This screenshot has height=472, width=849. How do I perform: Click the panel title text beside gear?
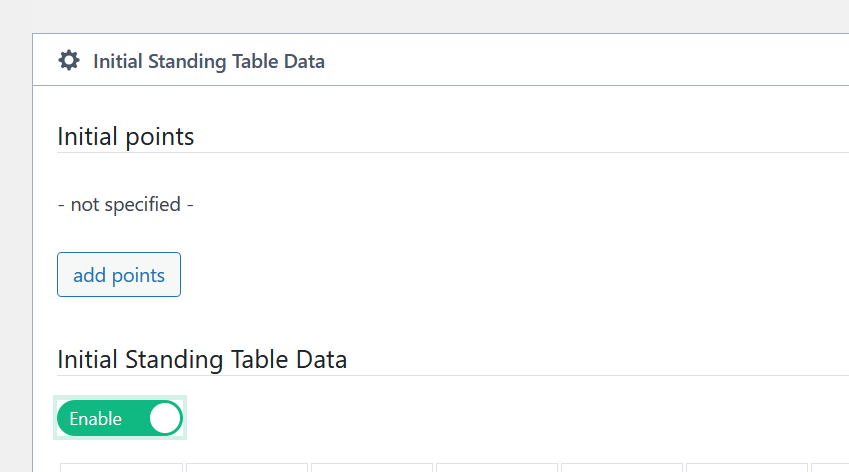tap(209, 61)
